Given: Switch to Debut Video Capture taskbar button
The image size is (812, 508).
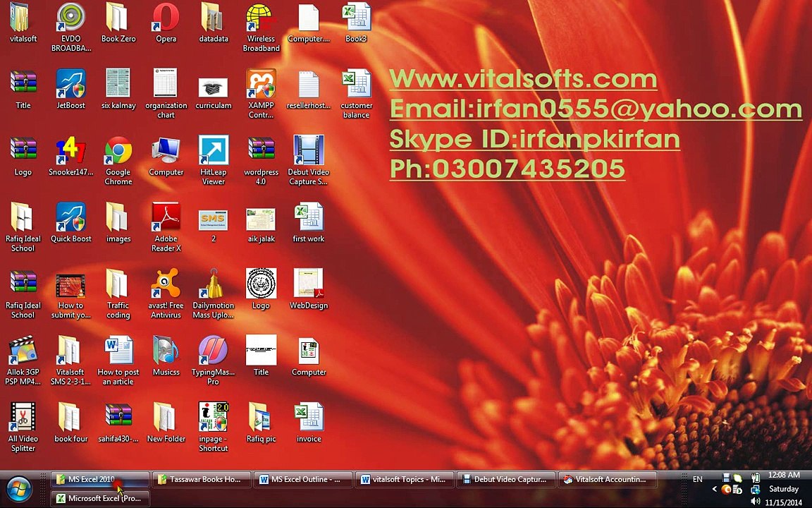Looking at the screenshot, I should tap(506, 479).
